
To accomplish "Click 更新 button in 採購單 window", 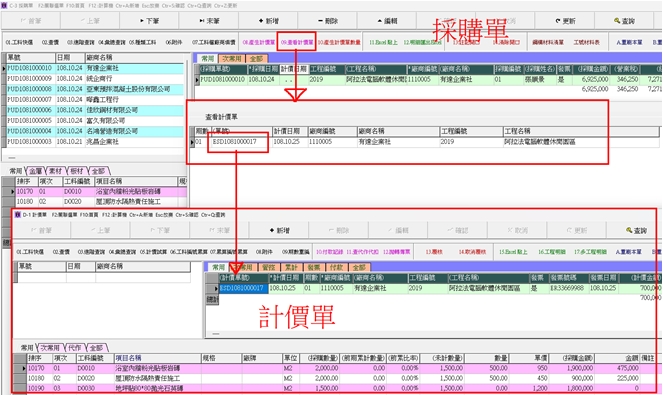I will (x=565, y=21).
